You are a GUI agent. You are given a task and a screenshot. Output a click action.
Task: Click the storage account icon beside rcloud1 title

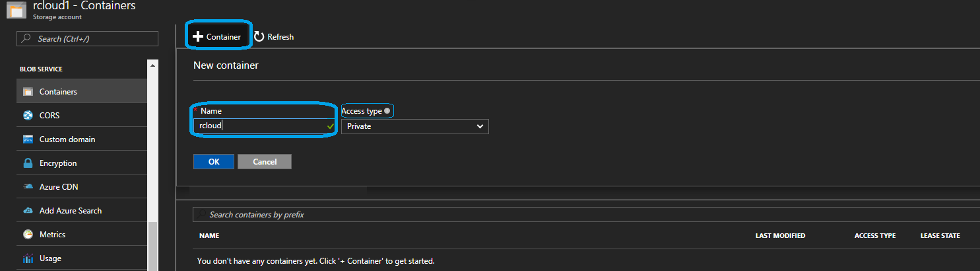tap(16, 10)
